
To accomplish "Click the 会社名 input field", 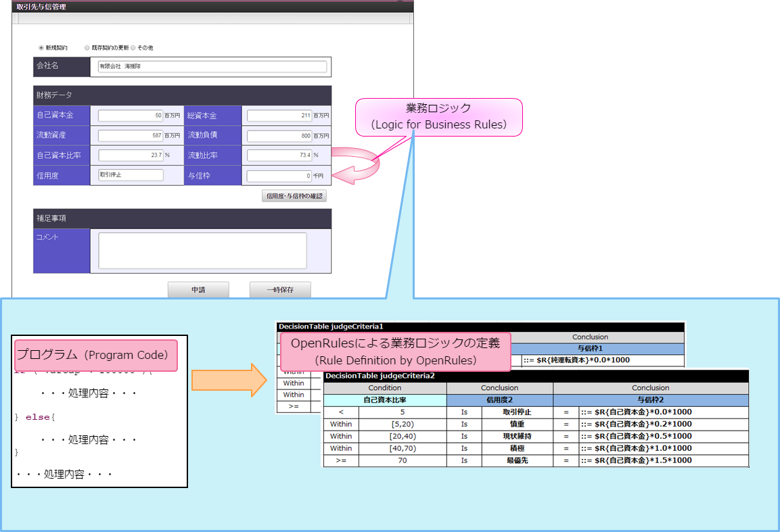I will click(212, 66).
